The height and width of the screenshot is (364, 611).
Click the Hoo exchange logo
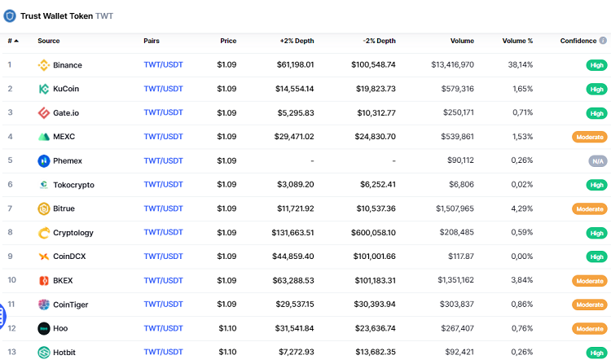(x=44, y=328)
